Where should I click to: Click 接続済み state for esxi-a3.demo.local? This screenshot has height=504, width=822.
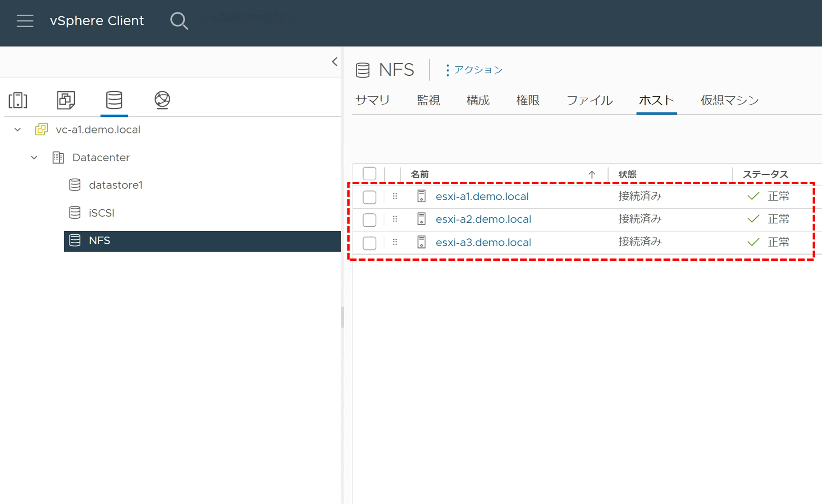pos(640,242)
